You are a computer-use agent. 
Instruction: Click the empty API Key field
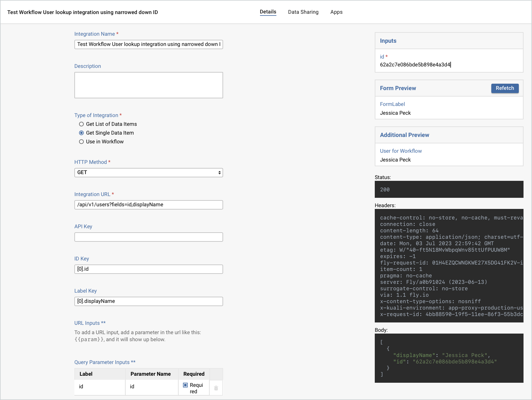[148, 237]
